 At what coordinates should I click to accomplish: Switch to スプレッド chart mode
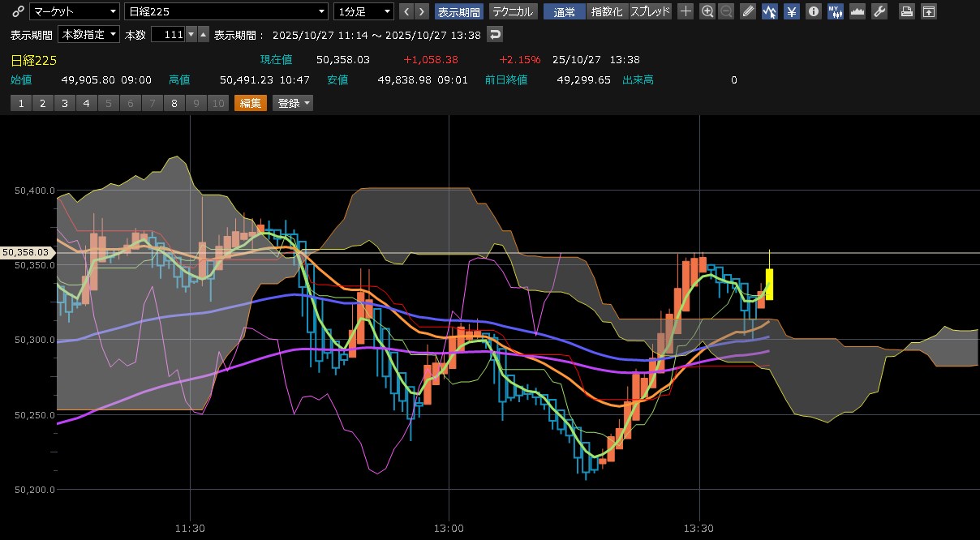(x=651, y=11)
